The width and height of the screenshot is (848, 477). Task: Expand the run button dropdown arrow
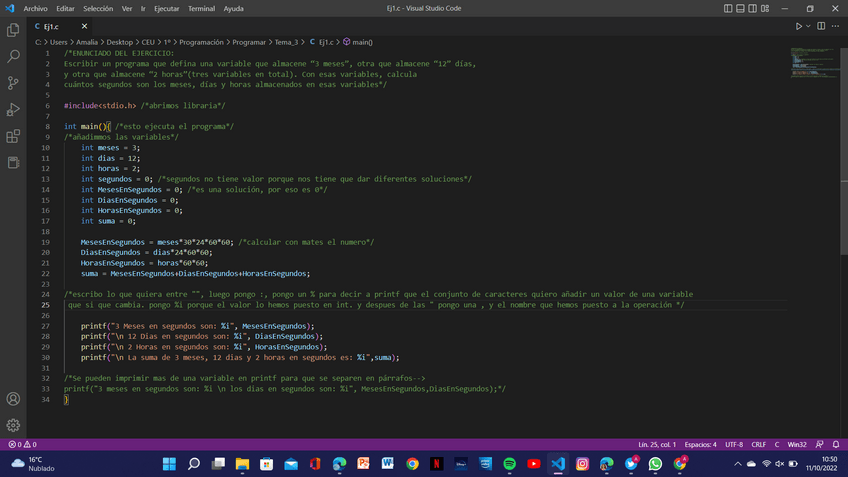(808, 26)
